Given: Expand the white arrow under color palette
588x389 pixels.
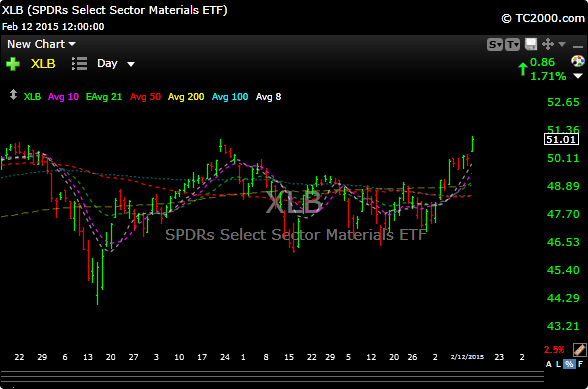Looking at the screenshot, I should click(578, 76).
